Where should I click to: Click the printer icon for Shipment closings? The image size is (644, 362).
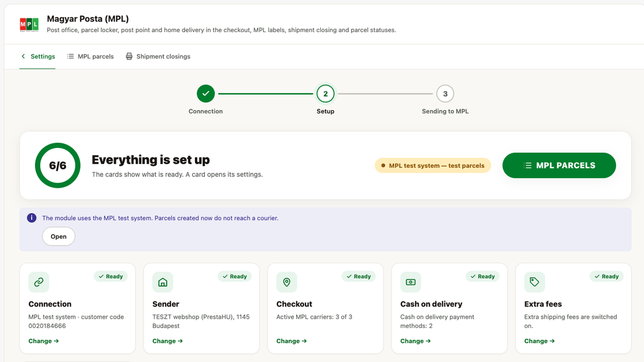pos(129,56)
